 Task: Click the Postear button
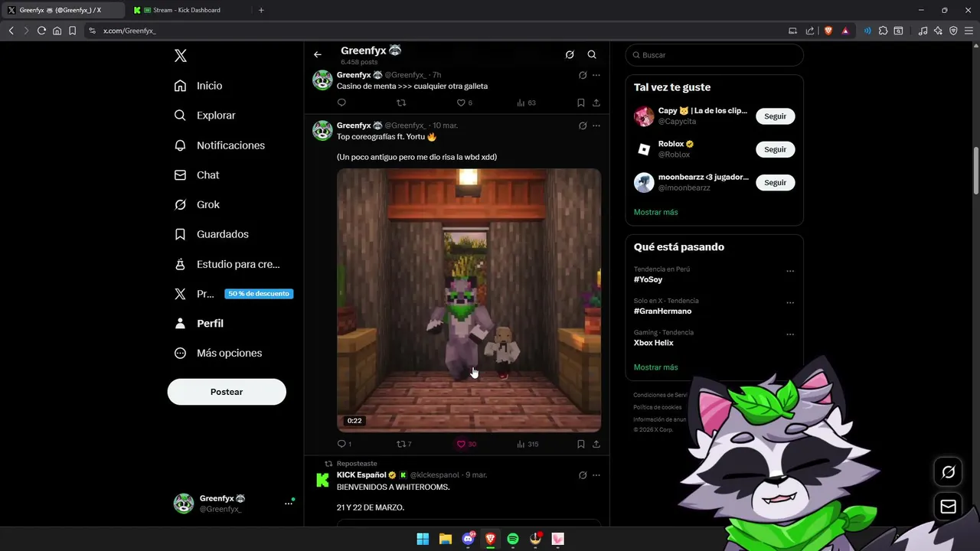pyautogui.click(x=227, y=392)
